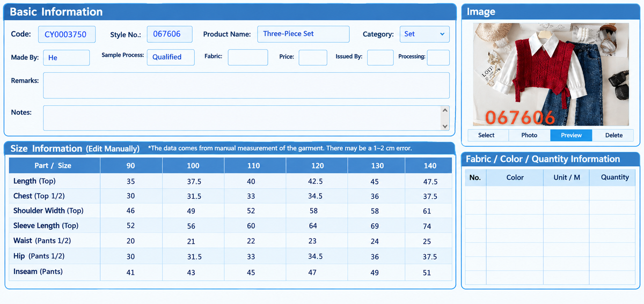Click the Code field CY0003750
This screenshot has width=644, height=304.
(67, 34)
